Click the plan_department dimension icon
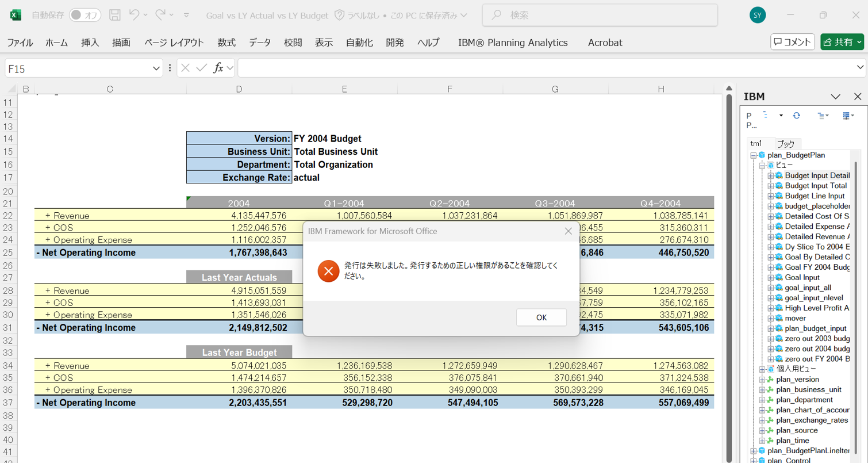Image resolution: width=868 pixels, height=463 pixels. [x=770, y=400]
